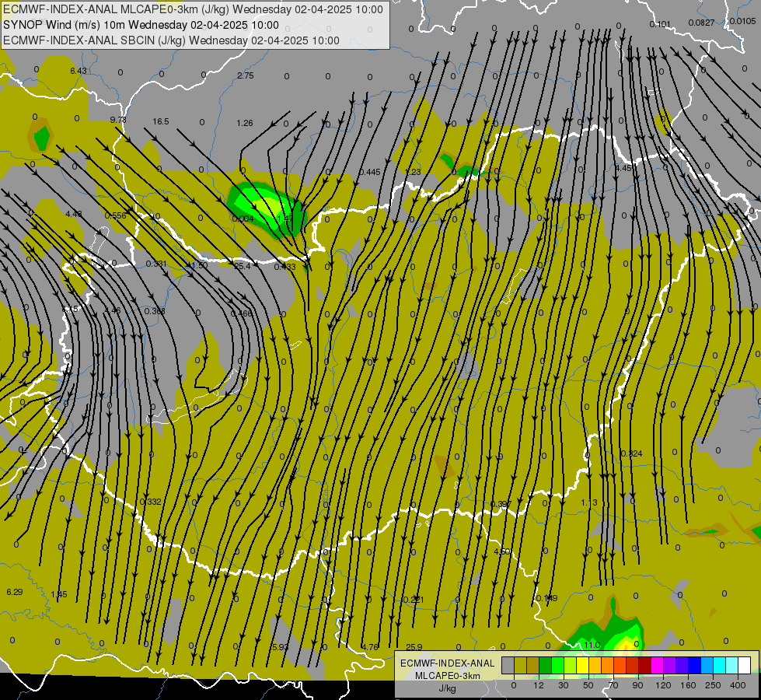This screenshot has height=700, width=761.
Task: Click the map value 0.556
Action: 116,215
